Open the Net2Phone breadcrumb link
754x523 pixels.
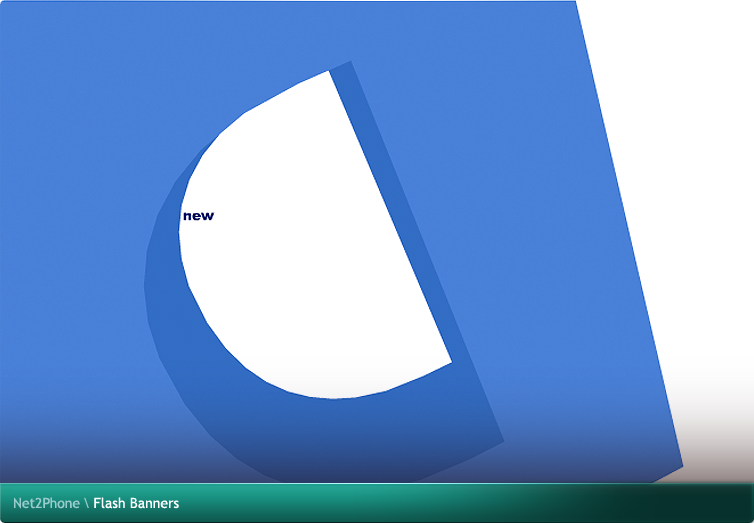click(46, 503)
